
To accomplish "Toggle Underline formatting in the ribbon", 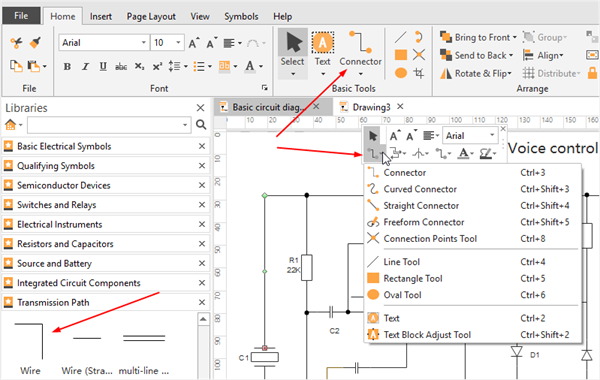I will (103, 67).
